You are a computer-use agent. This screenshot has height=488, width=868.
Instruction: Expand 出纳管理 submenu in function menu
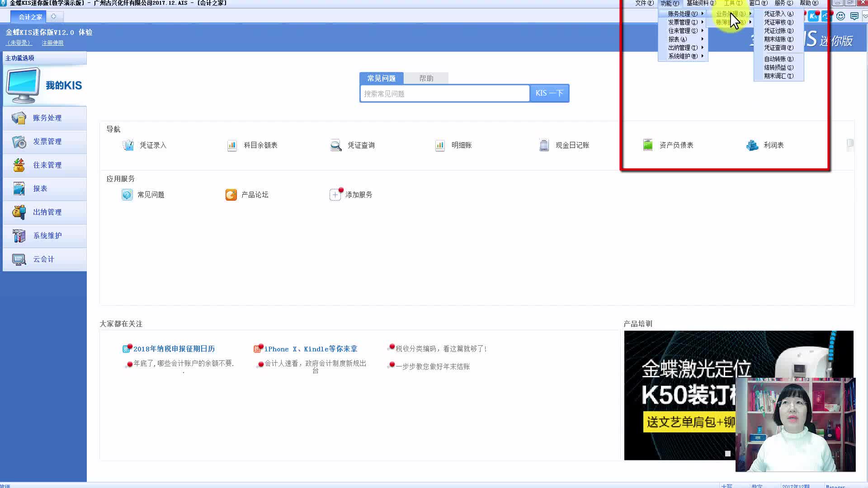683,47
